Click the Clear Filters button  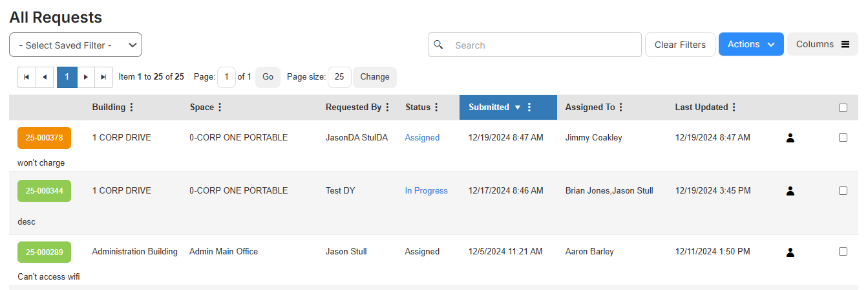click(680, 45)
